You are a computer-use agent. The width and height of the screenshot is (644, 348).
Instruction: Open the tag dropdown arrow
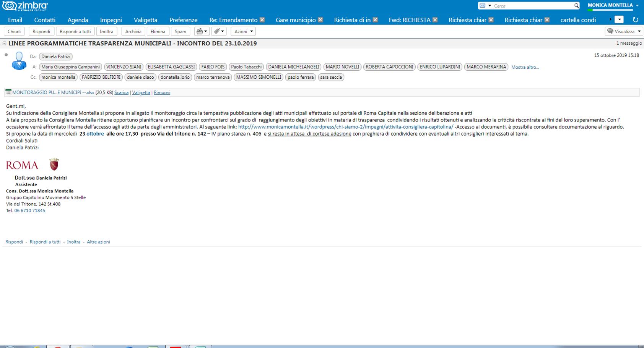[x=223, y=31]
